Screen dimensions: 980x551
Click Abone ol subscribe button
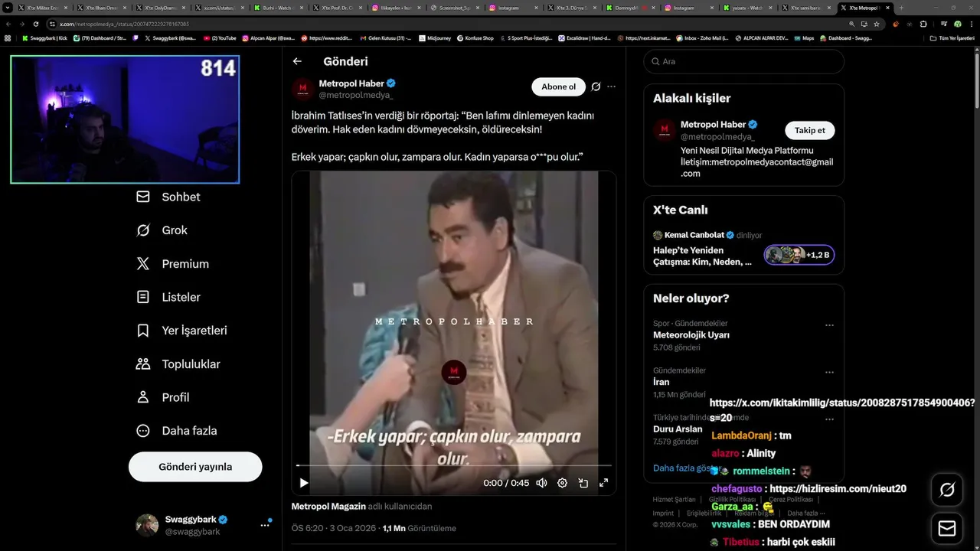[x=558, y=86]
